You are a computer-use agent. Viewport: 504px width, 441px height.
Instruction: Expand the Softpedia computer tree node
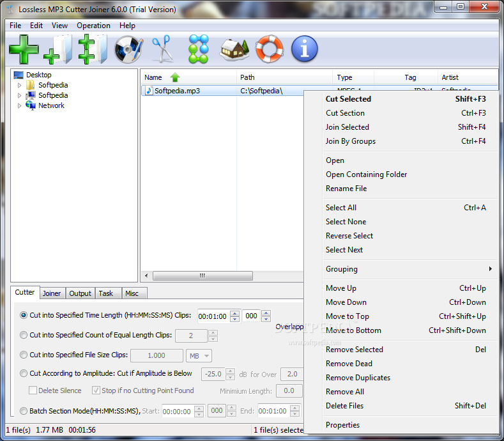pos(19,95)
